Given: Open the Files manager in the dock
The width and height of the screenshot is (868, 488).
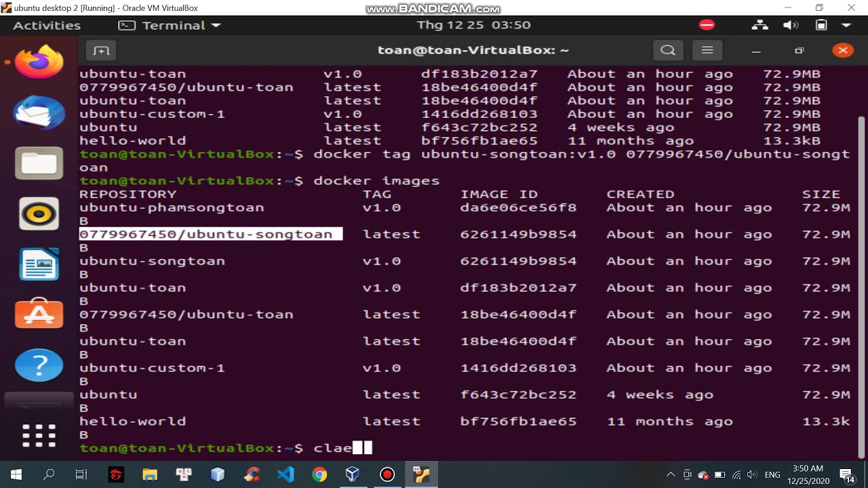Looking at the screenshot, I should click(x=39, y=163).
